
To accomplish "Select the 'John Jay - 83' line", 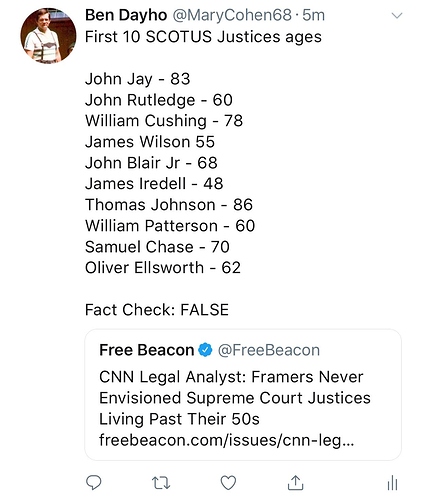I will (x=138, y=79).
